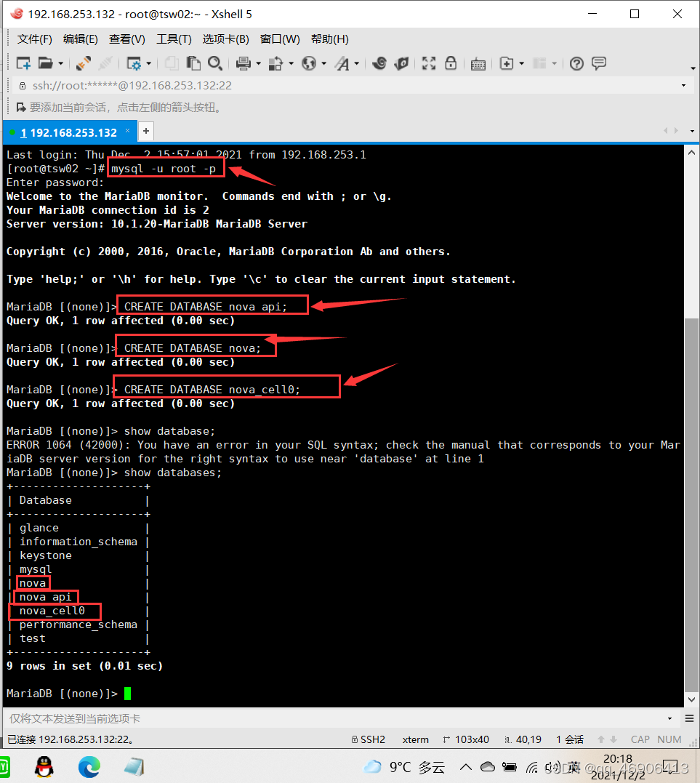Viewport: 700px width, 783px height.
Task: Open the 文件(F) menu
Action: pos(34,39)
